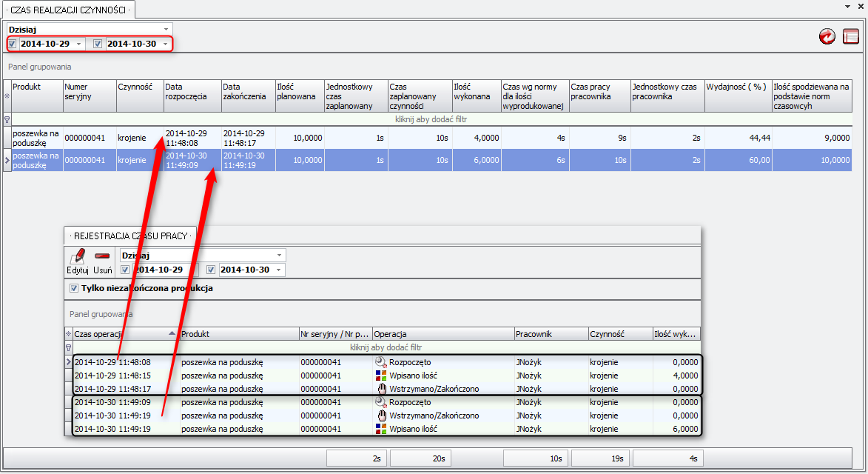The image size is (868, 474).
Task: Select the Rejestracja czasu pracy tab
Action: pyautogui.click(x=130, y=235)
